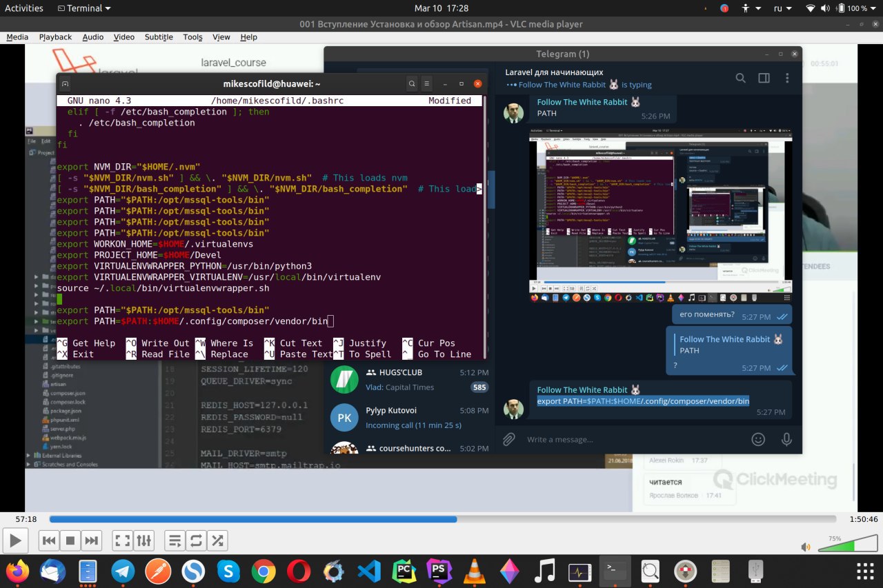Image resolution: width=883 pixels, height=588 pixels.
Task: Open Activities overview
Action: click(23, 8)
